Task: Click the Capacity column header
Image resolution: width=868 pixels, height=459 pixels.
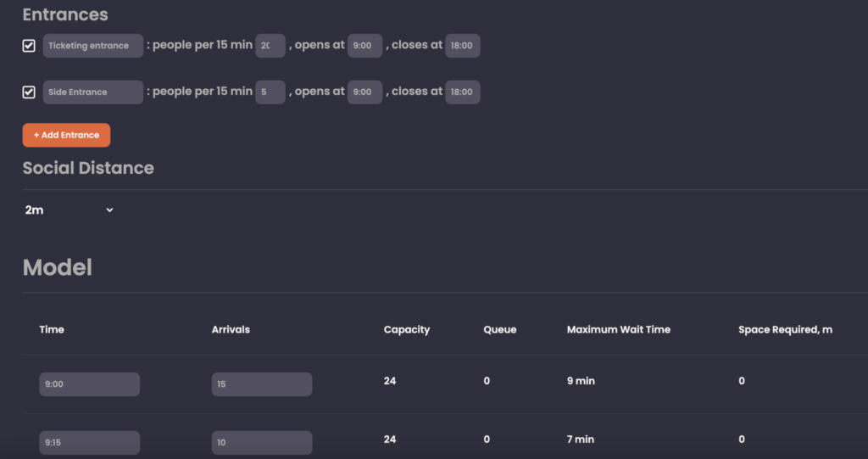Action: pos(407,329)
